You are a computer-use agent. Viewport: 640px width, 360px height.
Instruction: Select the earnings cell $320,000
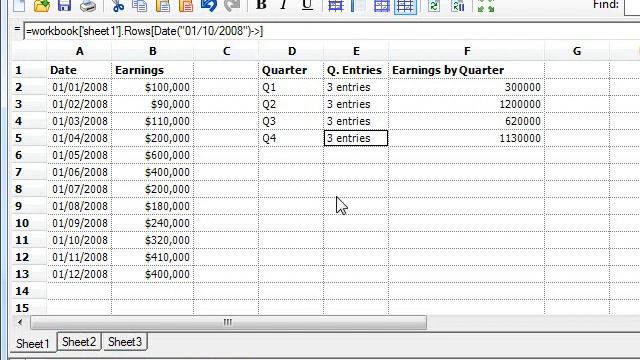(x=153, y=240)
